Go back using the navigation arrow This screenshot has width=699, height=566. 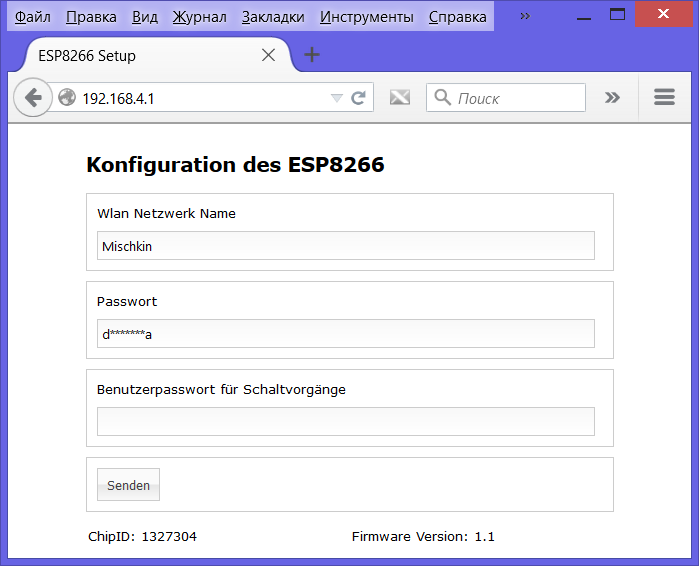[x=32, y=98]
